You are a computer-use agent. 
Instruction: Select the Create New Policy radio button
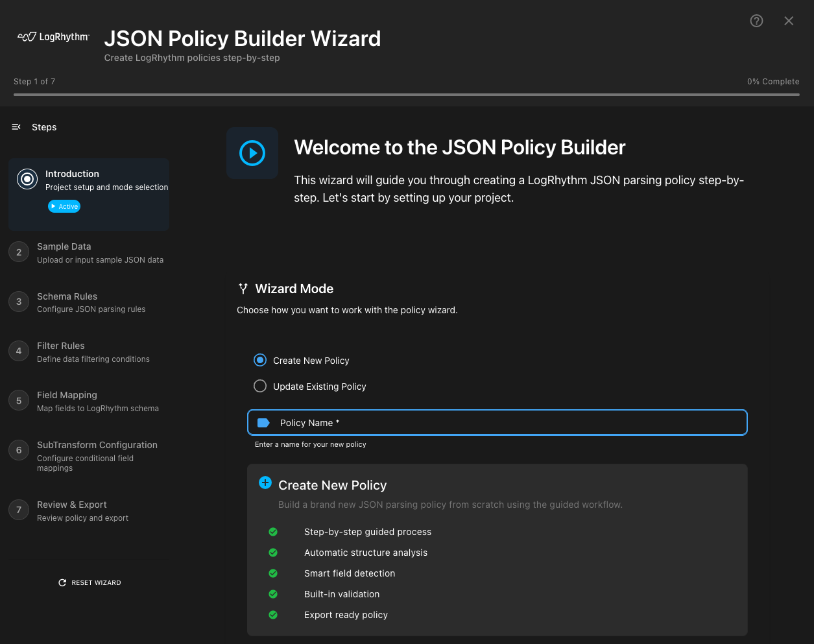coord(260,360)
